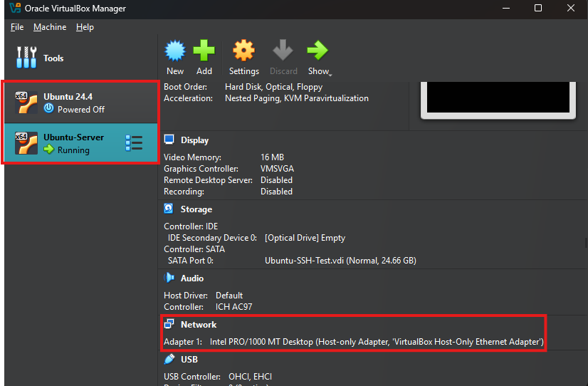Select the running Ubuntu-Server machine
This screenshot has height=386, width=588.
coord(73,143)
